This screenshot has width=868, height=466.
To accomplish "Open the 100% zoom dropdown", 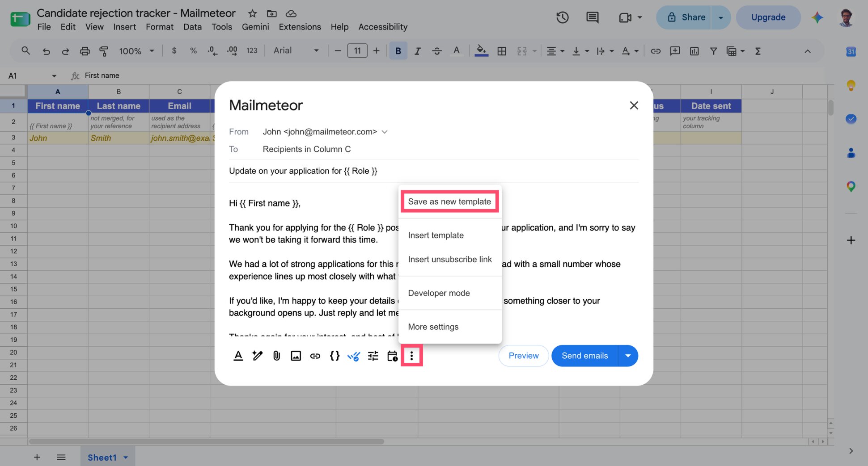I will click(136, 51).
